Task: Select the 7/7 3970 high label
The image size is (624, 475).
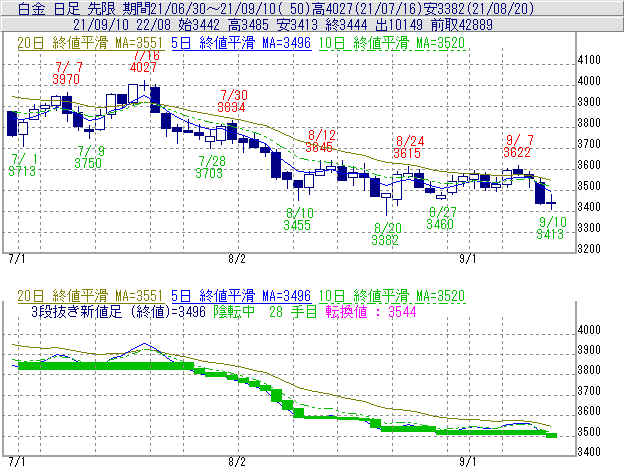Action: (x=66, y=73)
